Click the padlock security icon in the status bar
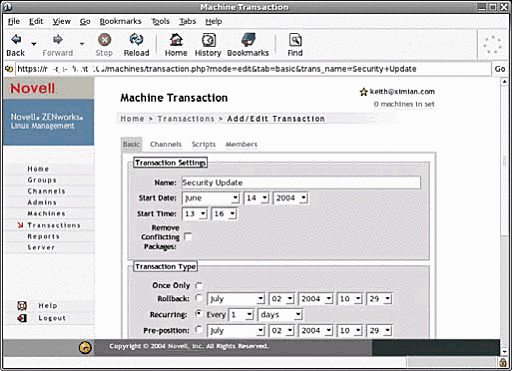The height and width of the screenshot is (371, 512). [x=503, y=362]
